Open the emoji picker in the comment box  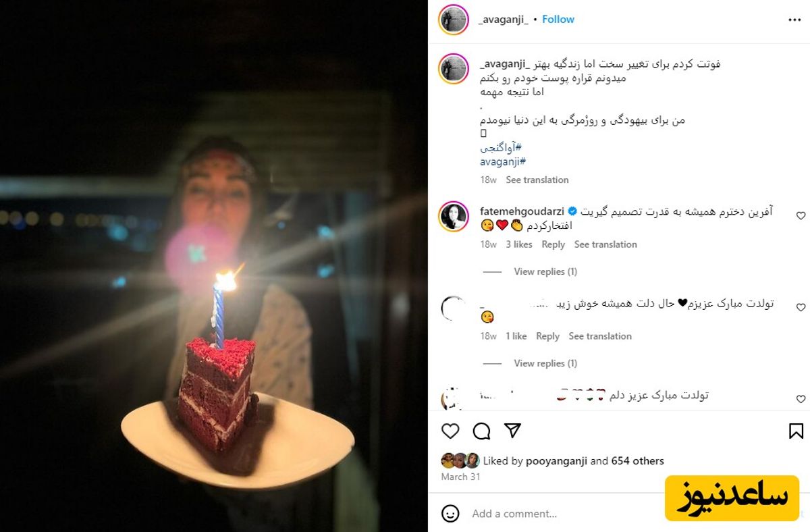[x=450, y=513]
